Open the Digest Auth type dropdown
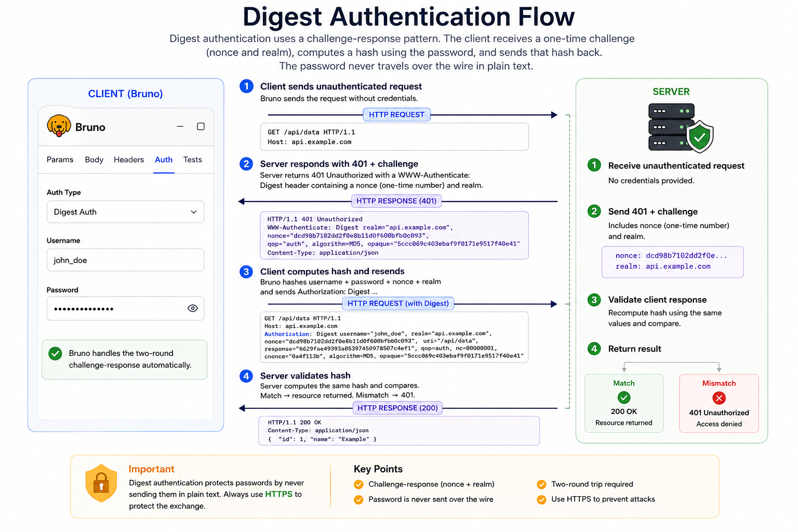 point(125,212)
